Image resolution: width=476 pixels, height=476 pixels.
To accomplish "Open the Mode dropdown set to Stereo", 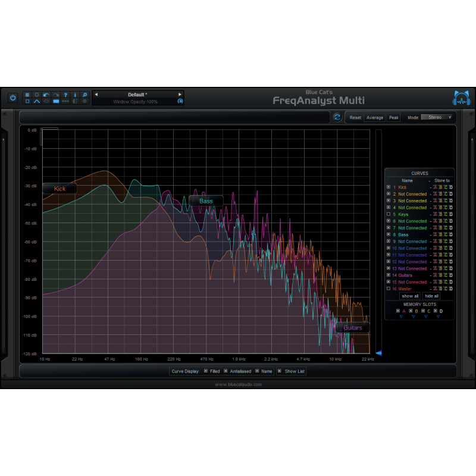I will (437, 118).
